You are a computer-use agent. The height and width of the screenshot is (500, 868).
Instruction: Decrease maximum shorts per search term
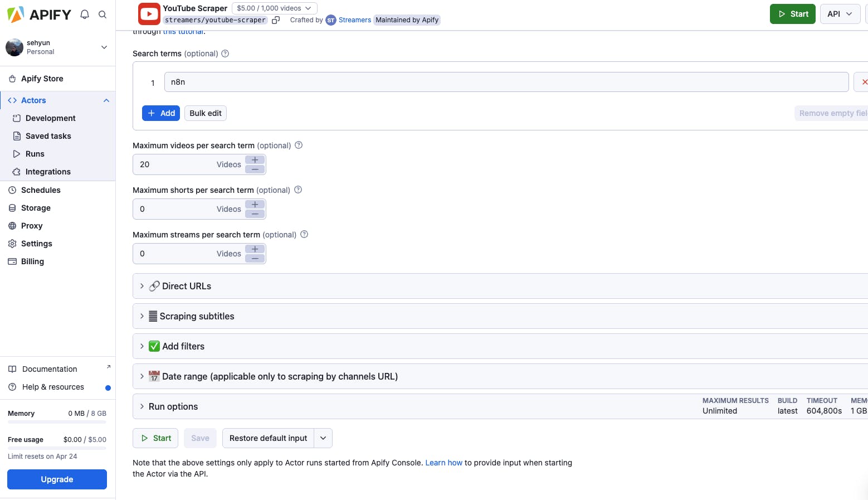255,213
